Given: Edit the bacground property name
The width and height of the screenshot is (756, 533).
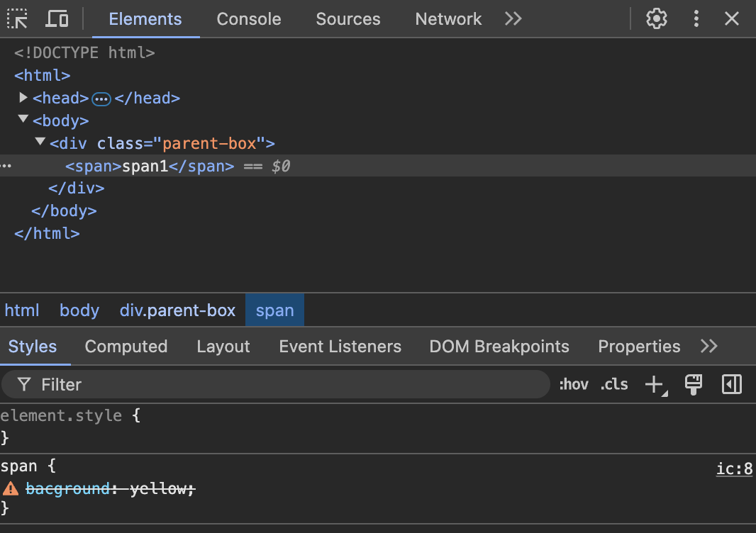Looking at the screenshot, I should [67, 488].
